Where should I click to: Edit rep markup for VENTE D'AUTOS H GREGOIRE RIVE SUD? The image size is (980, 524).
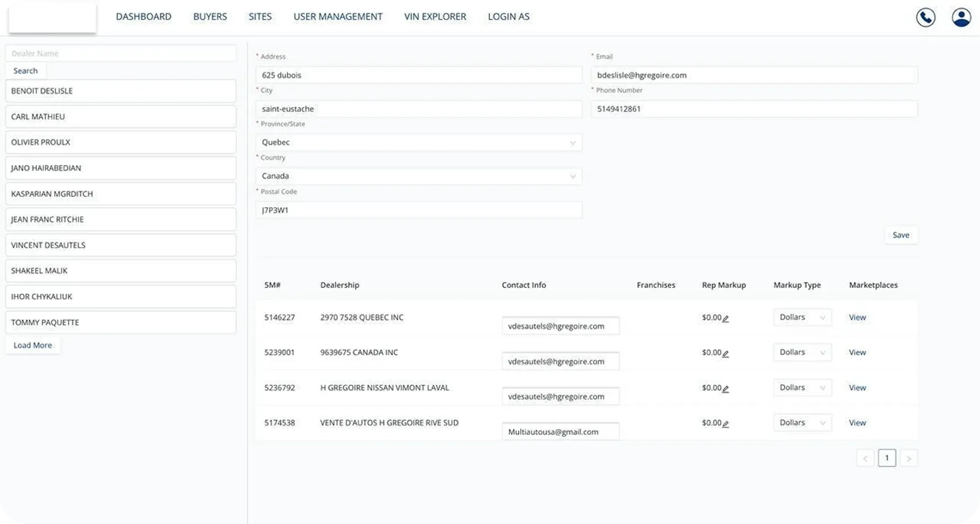(x=726, y=424)
